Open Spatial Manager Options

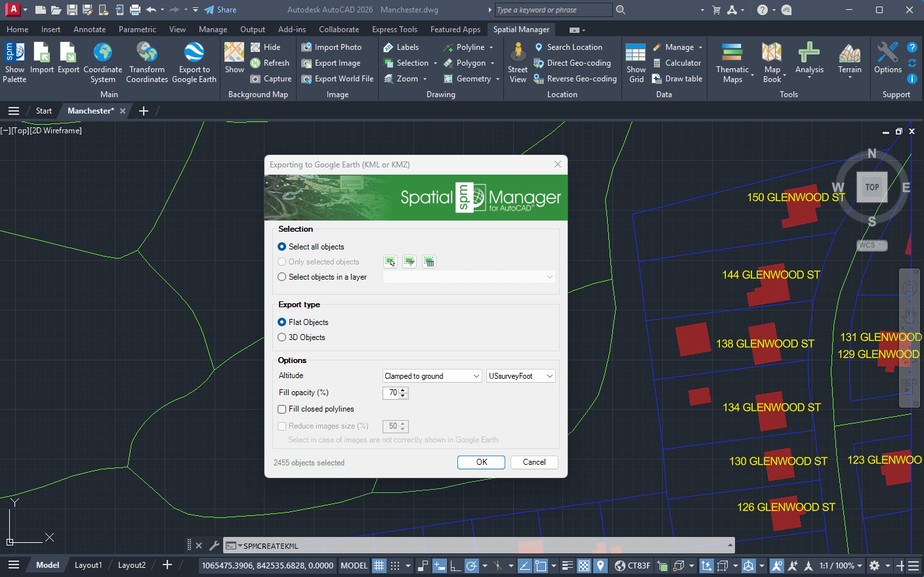point(888,58)
